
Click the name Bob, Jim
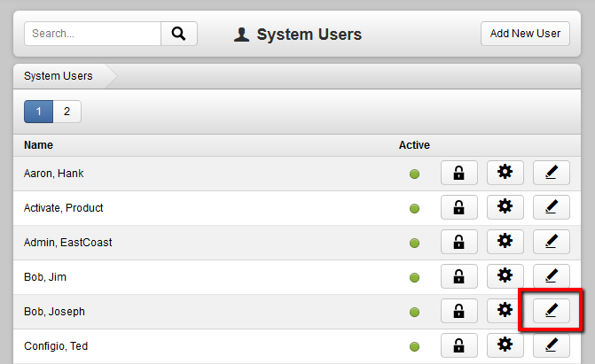coord(45,277)
